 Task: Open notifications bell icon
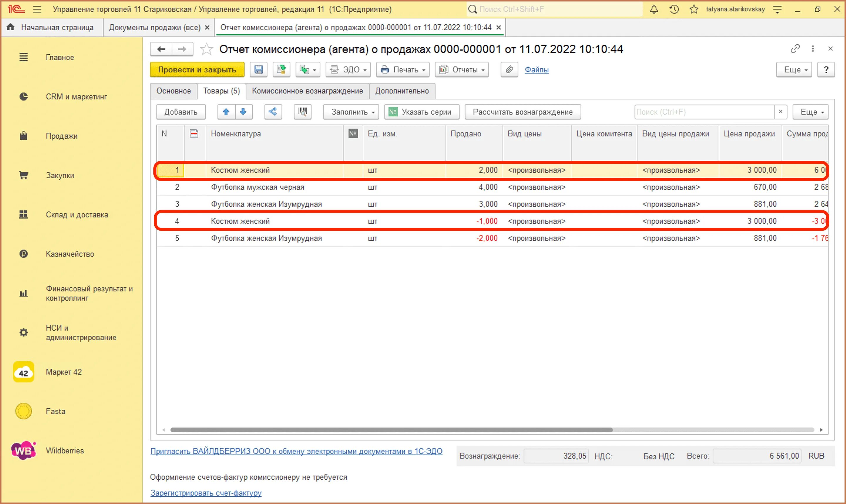pyautogui.click(x=654, y=9)
